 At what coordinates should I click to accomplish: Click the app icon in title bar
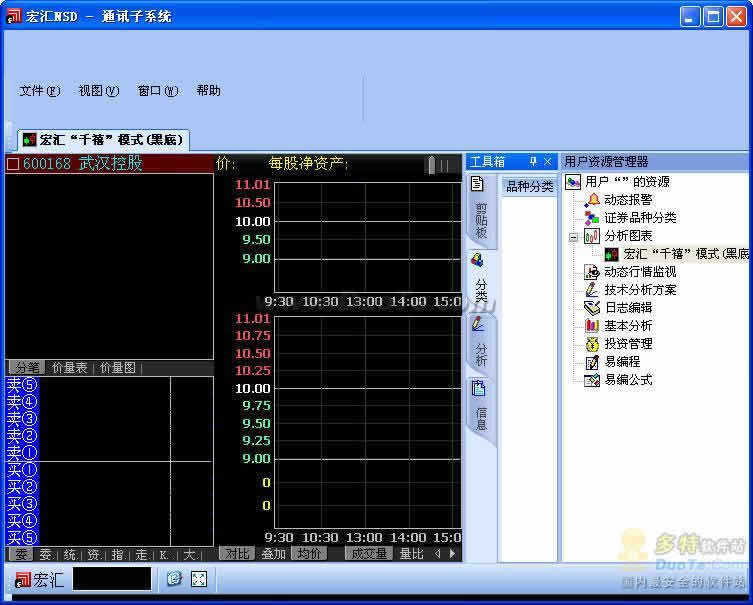tap(14, 16)
